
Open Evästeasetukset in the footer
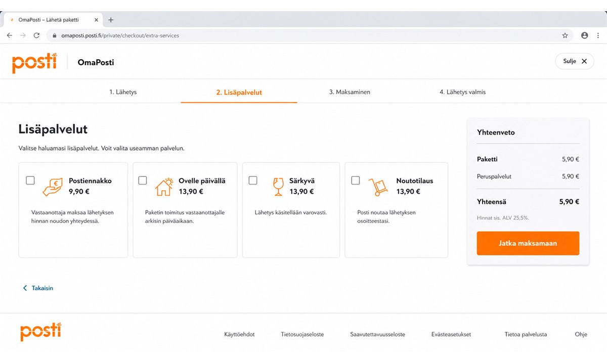[x=451, y=334]
